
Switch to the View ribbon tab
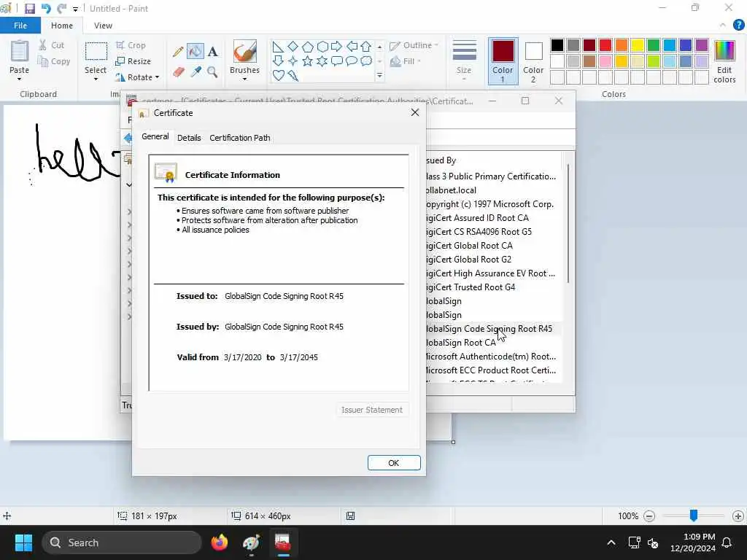pos(103,26)
